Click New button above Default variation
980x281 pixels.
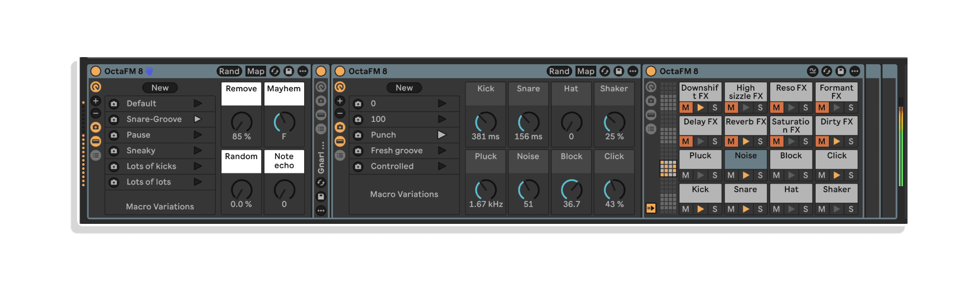point(160,88)
